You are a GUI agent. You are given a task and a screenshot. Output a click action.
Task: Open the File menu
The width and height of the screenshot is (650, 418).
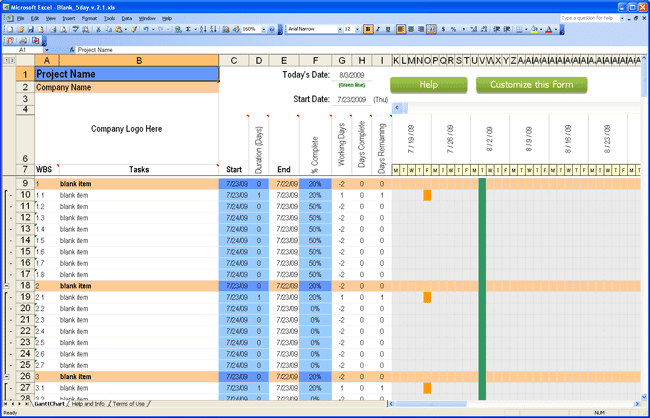21,18
